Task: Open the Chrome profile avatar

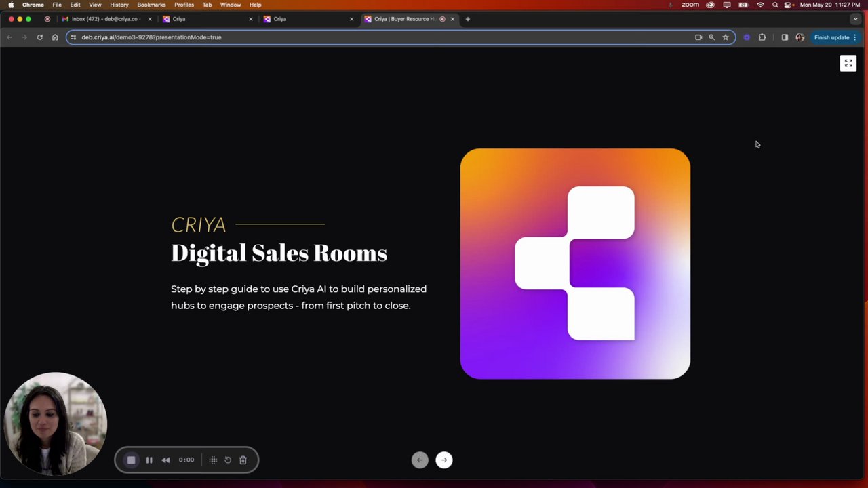Action: point(800,37)
